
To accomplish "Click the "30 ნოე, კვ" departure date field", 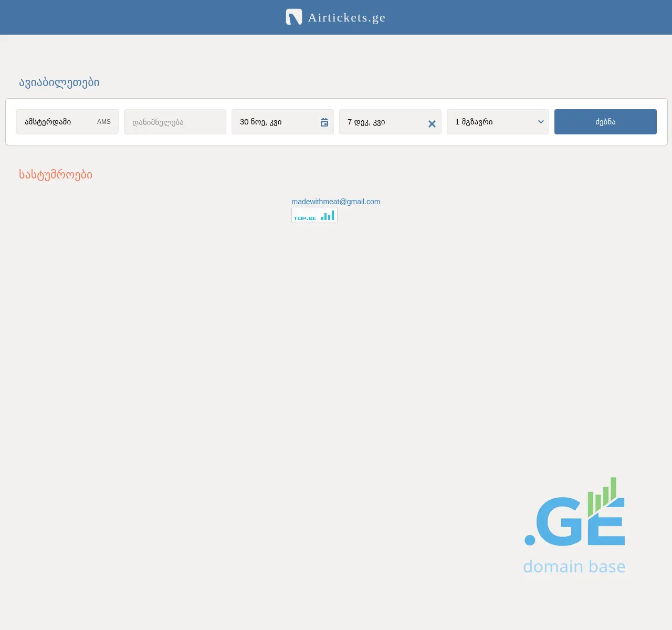I will point(273,122).
